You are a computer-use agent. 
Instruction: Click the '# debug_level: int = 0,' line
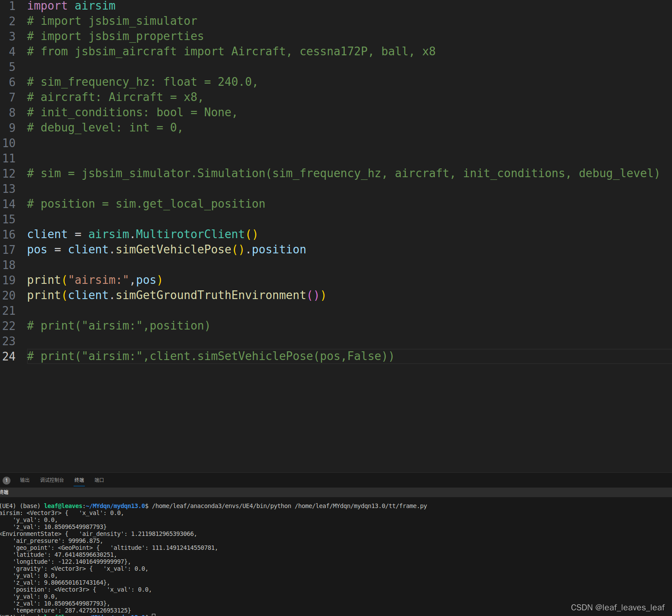(x=105, y=128)
